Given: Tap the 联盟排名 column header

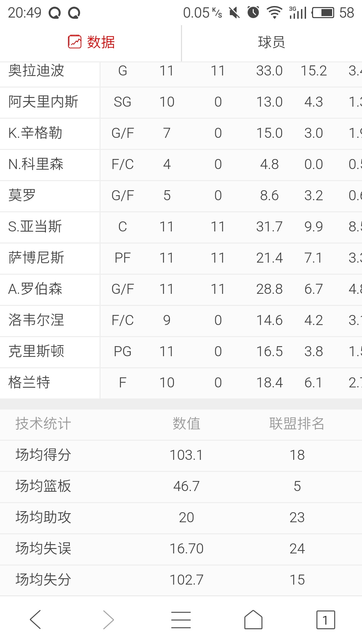Looking at the screenshot, I should point(297,424).
